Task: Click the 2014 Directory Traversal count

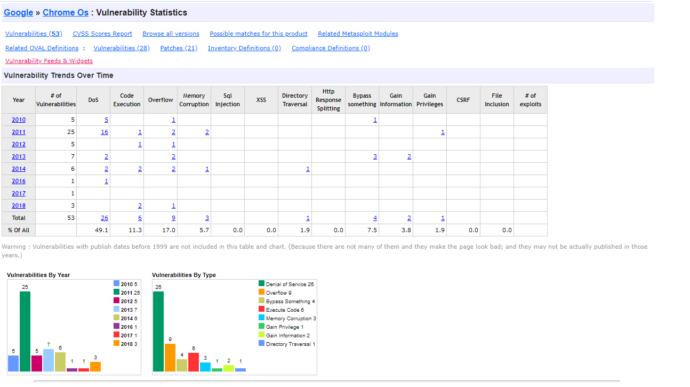Action: (x=308, y=169)
